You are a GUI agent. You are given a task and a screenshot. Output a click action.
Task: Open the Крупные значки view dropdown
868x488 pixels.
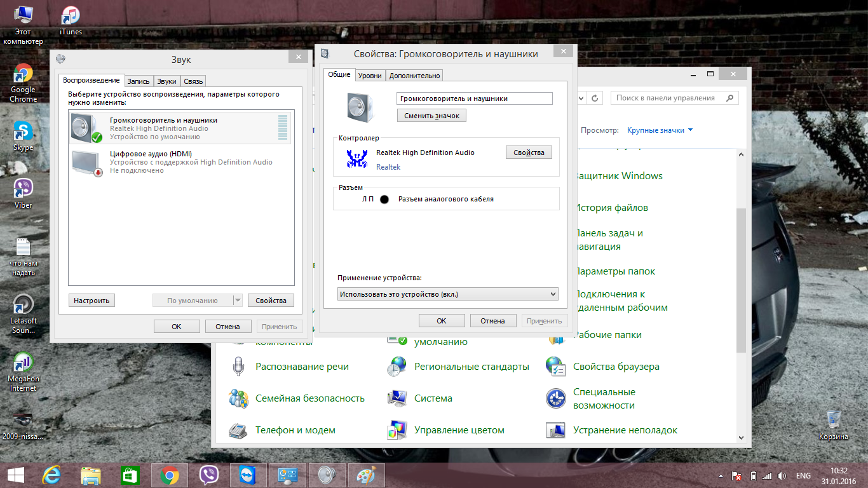pyautogui.click(x=660, y=130)
